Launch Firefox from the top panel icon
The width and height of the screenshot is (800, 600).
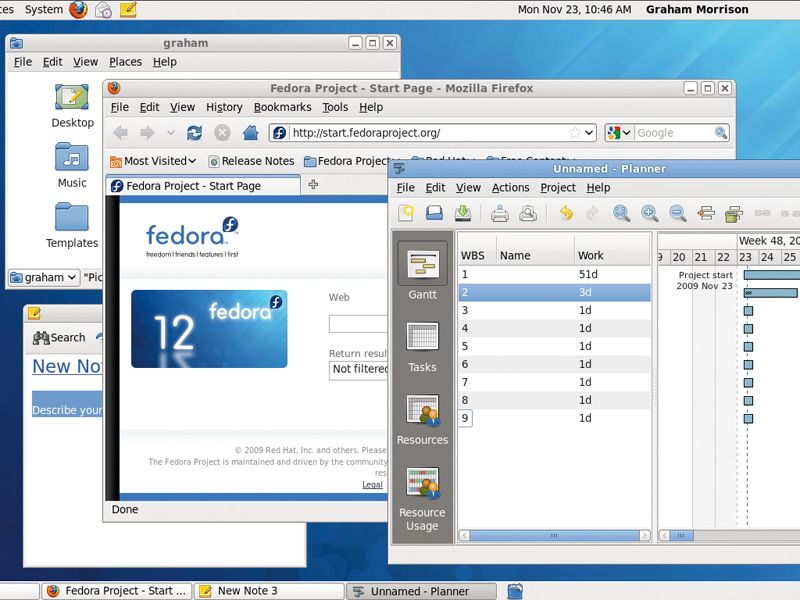click(79, 9)
